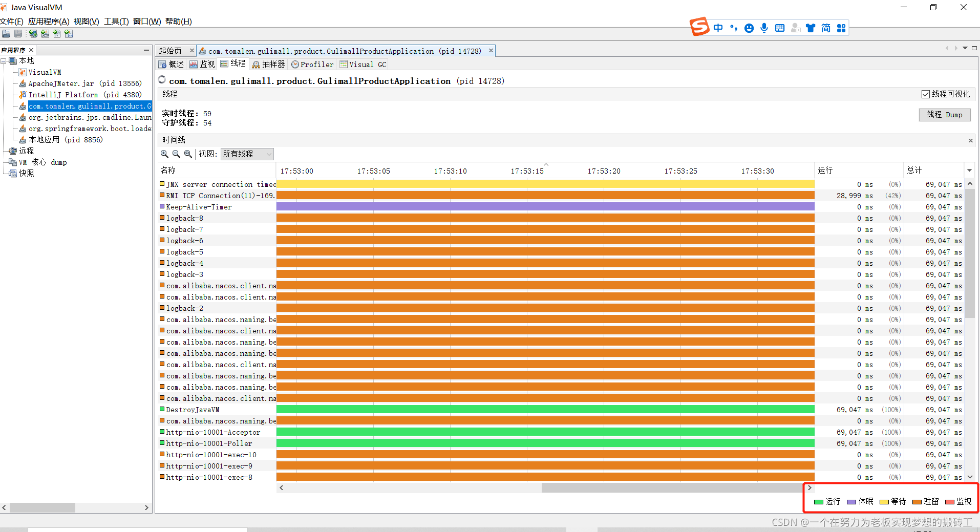Select the 远程 remote node
Screen dimensions: 980x532
26,151
